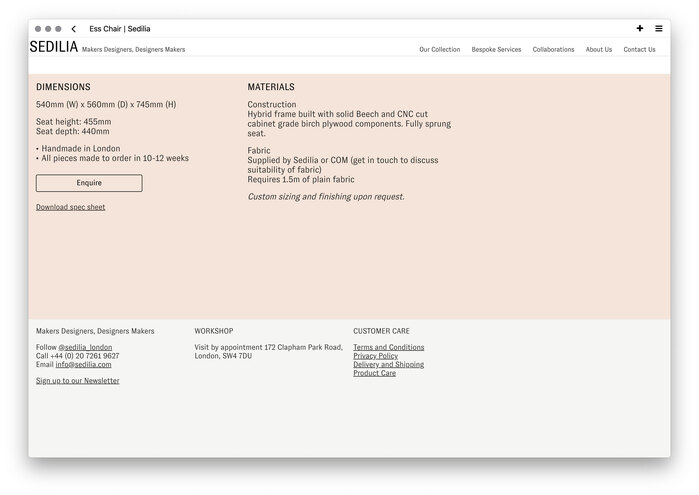Open the Contact Us page
699x495 pixels.
tap(639, 50)
